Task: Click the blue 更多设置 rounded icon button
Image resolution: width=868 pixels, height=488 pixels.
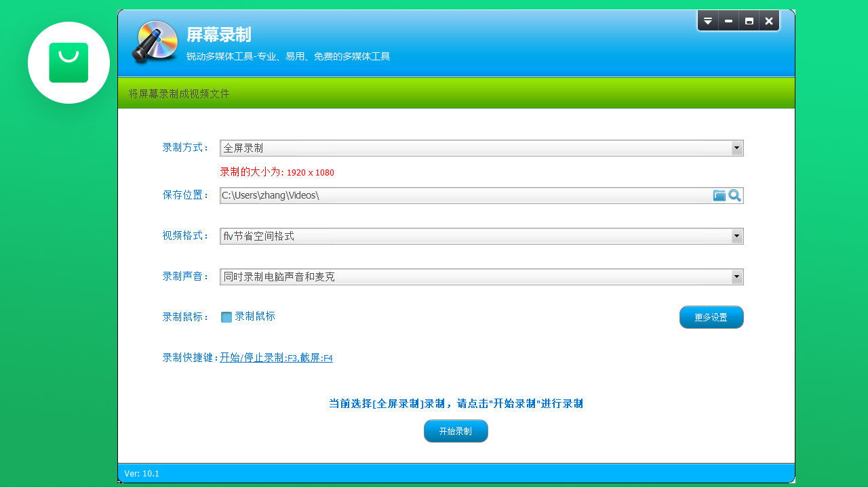Action: (x=711, y=317)
